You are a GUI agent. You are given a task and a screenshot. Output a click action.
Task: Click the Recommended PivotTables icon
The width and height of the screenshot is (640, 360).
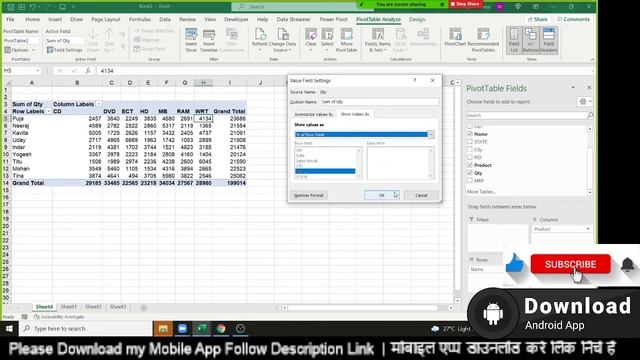click(483, 40)
